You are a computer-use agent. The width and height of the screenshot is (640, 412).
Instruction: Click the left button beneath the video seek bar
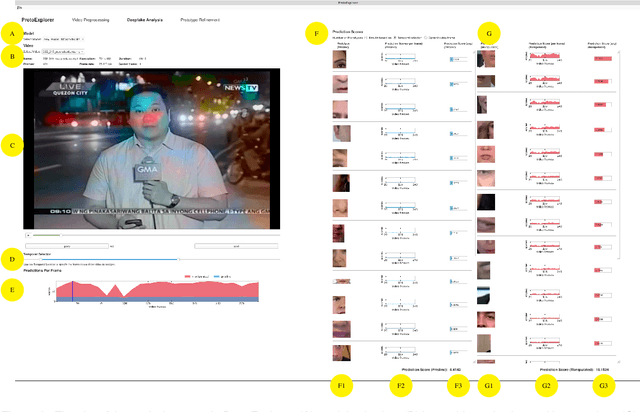[65, 245]
